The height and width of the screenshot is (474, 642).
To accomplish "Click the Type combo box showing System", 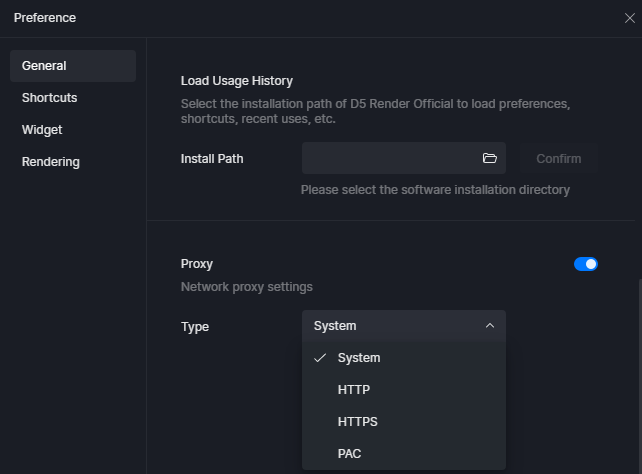I will click(x=404, y=326).
